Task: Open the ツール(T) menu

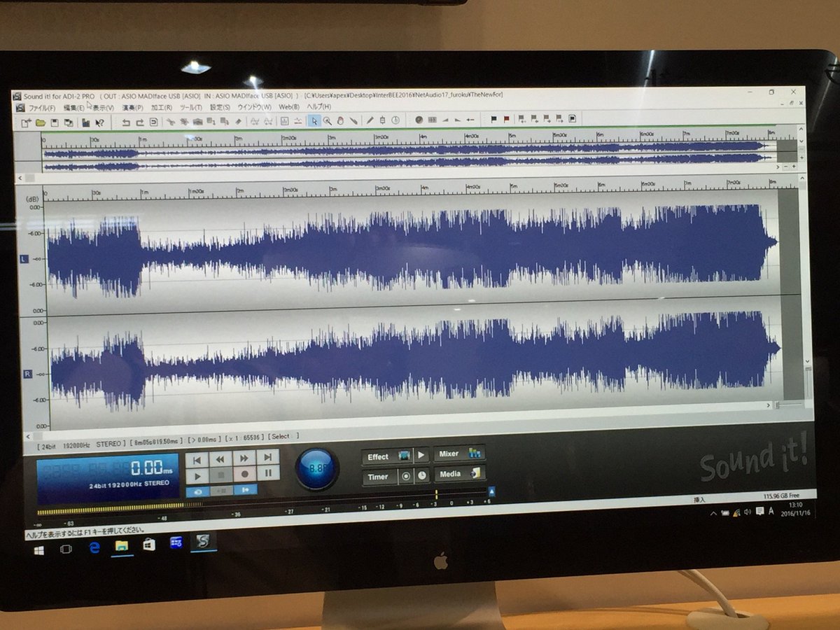Action: [191, 107]
